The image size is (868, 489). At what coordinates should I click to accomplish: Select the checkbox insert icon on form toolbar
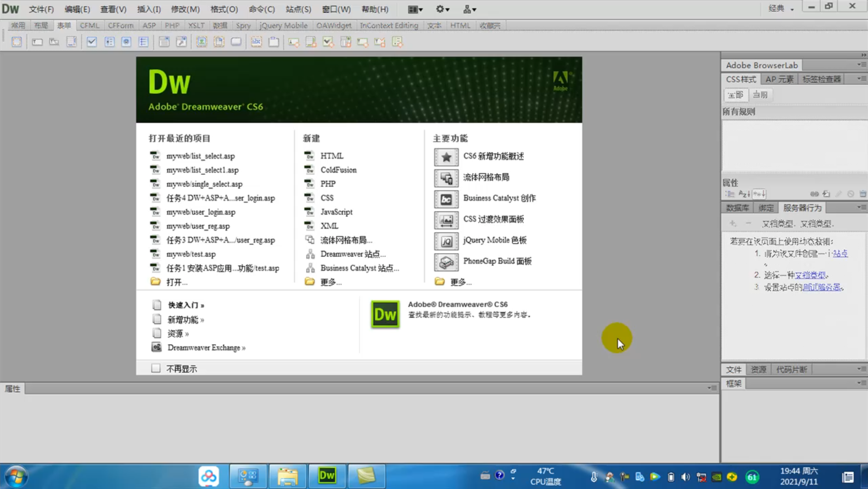pyautogui.click(x=92, y=42)
